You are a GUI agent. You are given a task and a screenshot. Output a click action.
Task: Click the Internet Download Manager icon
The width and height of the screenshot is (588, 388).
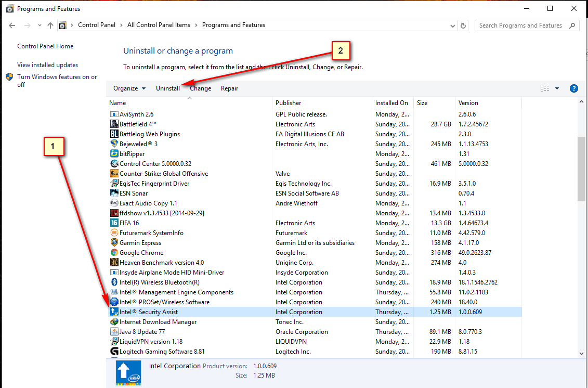click(114, 321)
